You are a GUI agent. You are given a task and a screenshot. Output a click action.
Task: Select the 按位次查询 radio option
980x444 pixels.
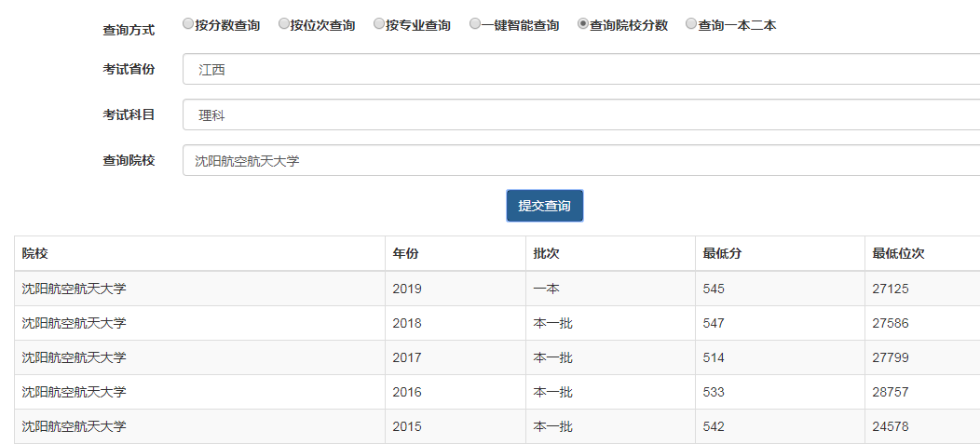[x=283, y=24]
